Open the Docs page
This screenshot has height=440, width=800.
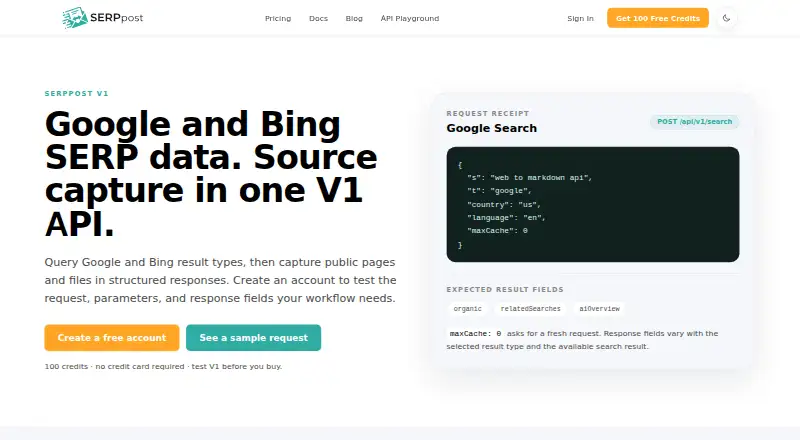point(318,18)
